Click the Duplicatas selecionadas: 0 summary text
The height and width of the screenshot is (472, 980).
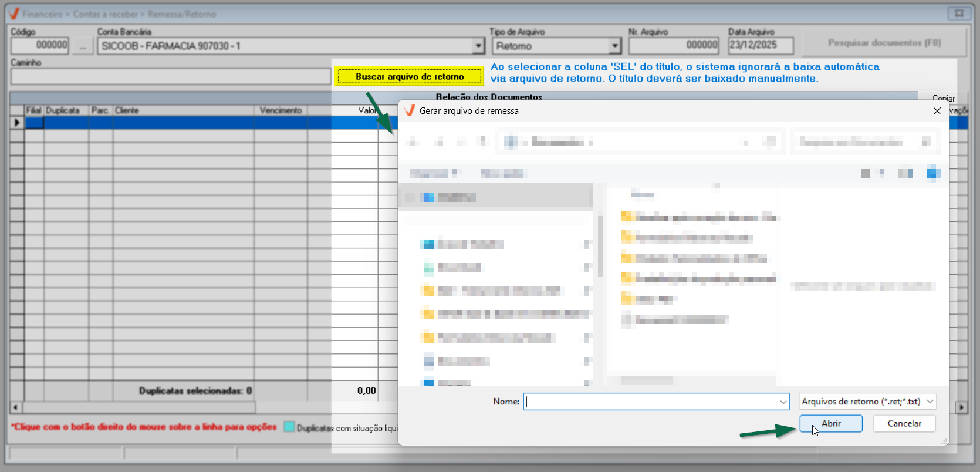(x=195, y=391)
